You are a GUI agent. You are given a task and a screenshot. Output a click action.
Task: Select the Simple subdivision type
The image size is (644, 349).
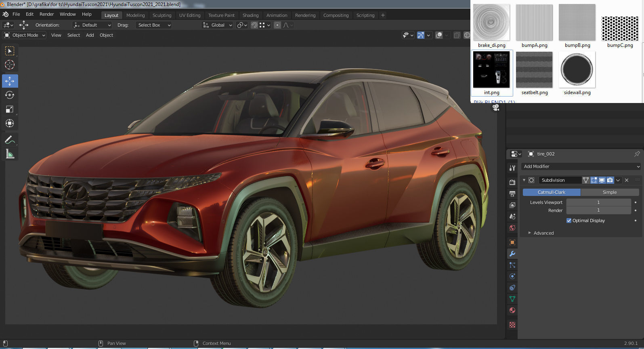tap(610, 192)
